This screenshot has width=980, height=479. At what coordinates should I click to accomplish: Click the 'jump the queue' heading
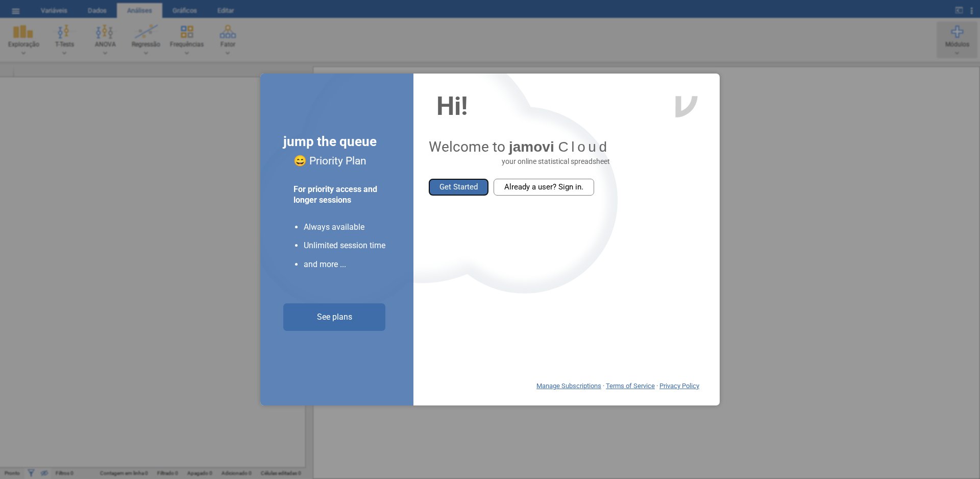330,141
